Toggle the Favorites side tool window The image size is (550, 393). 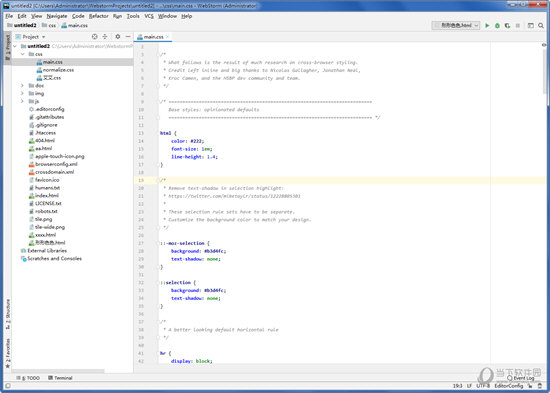coord(7,353)
